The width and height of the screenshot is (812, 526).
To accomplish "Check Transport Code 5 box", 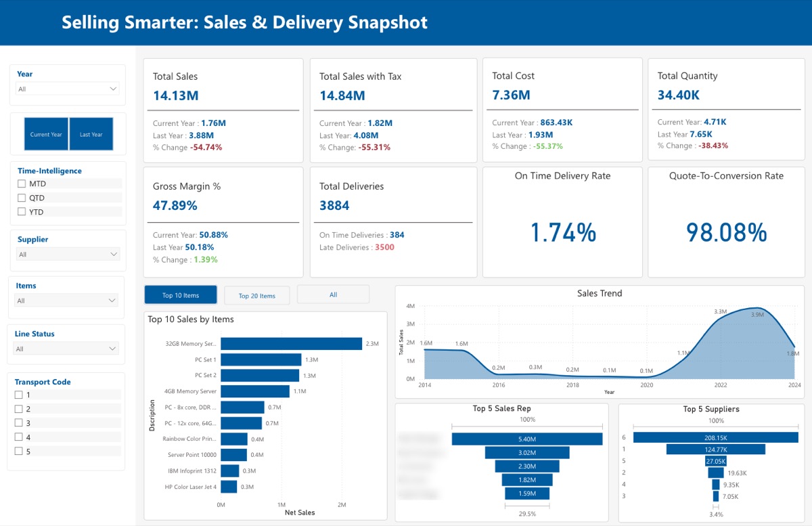I will click(19, 452).
